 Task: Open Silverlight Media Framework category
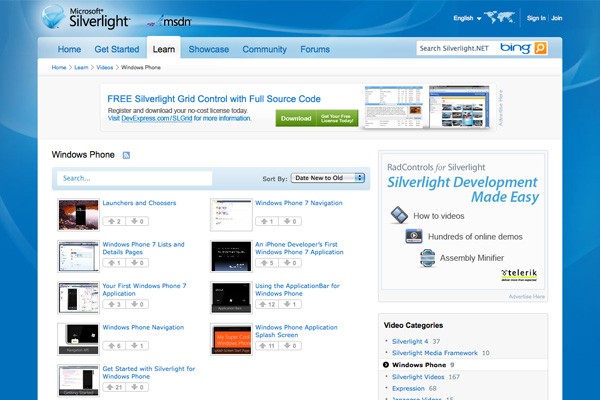pyautogui.click(x=435, y=353)
